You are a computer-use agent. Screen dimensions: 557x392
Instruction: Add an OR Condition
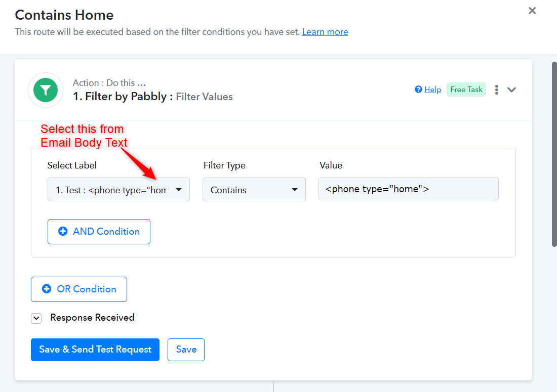(x=79, y=289)
